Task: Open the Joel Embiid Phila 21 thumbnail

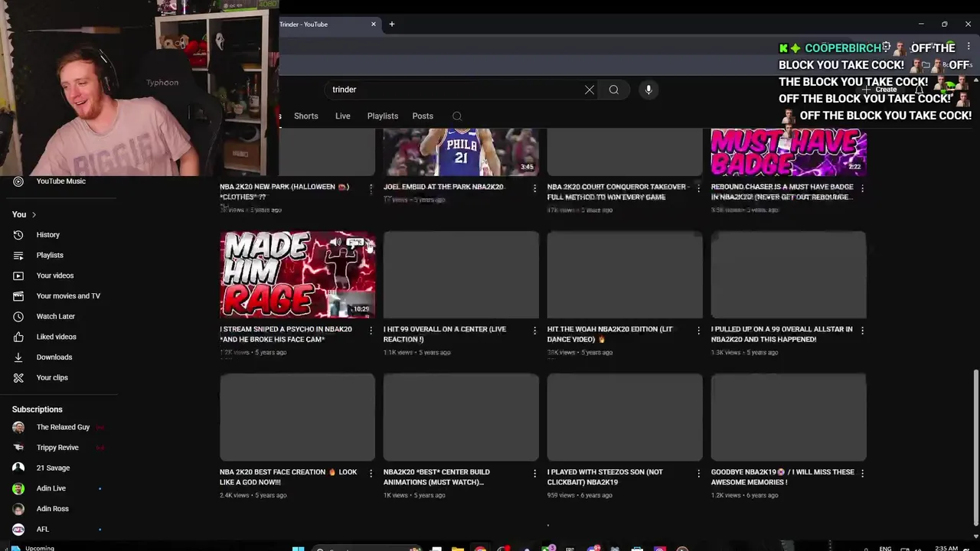Action: point(461,152)
